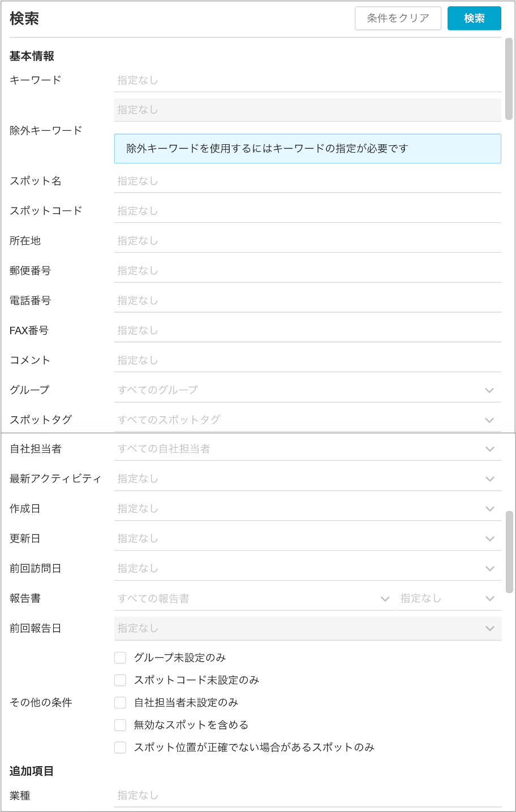Click the upper vertical scrollbar thumb
Screen dimensions: 516x812
point(509,79)
